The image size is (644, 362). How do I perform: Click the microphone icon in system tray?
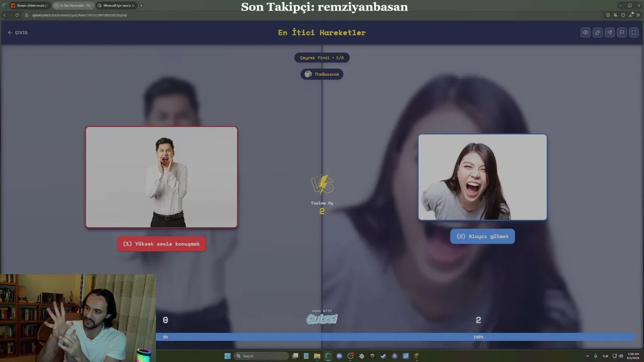tap(596, 356)
